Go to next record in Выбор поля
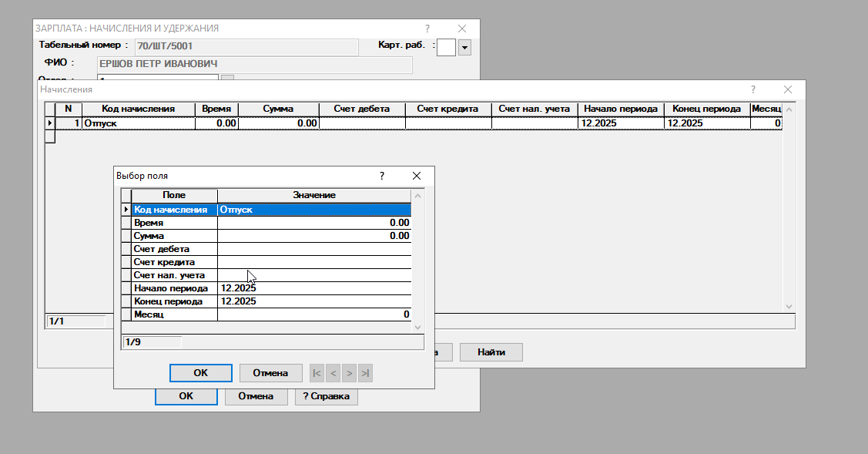This screenshot has width=868, height=454. [349, 373]
